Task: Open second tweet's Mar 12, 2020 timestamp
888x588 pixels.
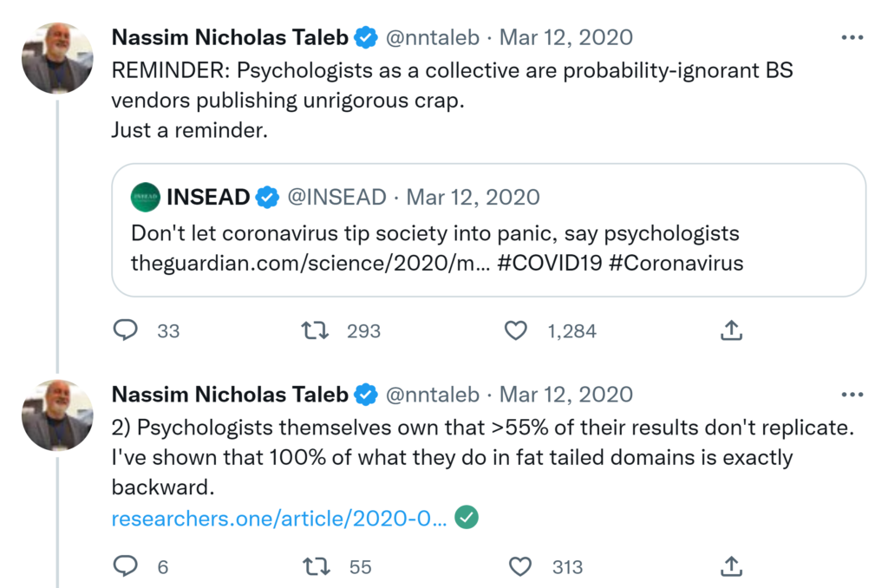Action: point(566,395)
